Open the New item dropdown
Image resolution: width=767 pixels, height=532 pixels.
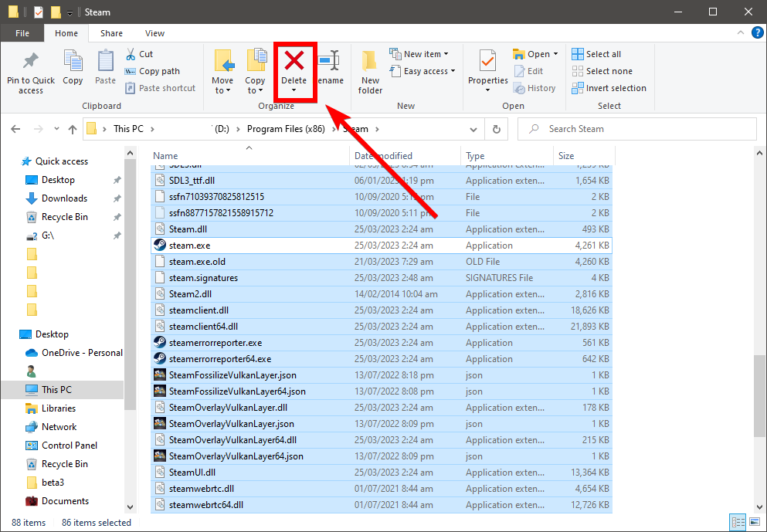pos(419,54)
